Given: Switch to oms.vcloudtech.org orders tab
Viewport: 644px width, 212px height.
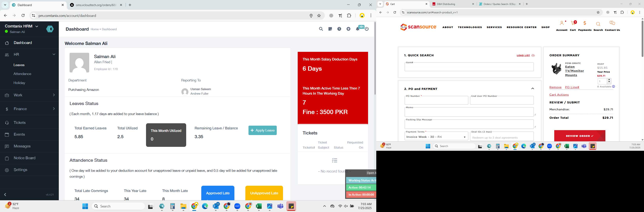Looking at the screenshot, I should [x=96, y=5].
